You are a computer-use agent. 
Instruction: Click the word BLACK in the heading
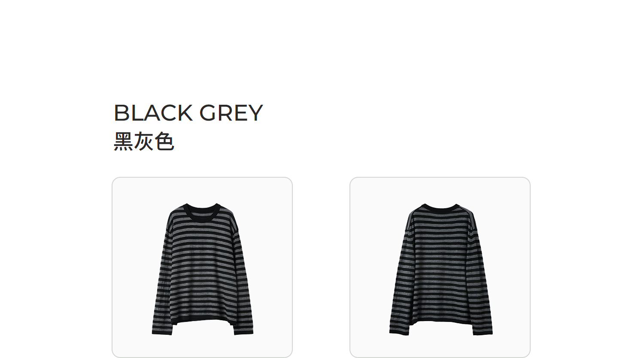153,113
